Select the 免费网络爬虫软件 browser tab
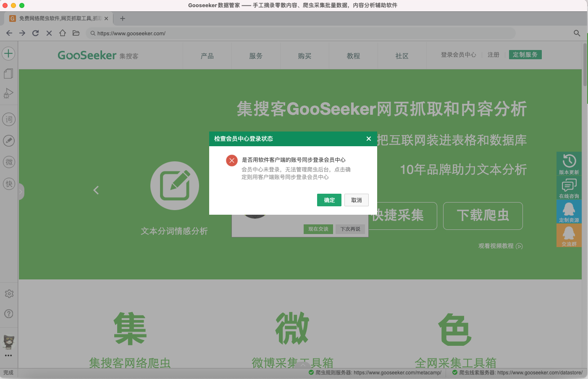Screen dimensions: 588x379 [59, 18]
